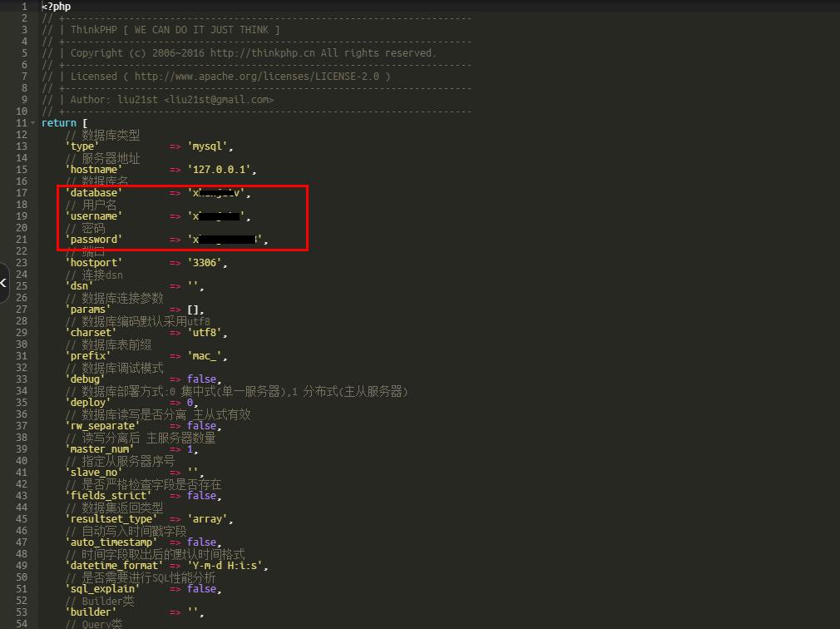Click the Copyright comment on line 5
The width and height of the screenshot is (840, 629).
239,53
